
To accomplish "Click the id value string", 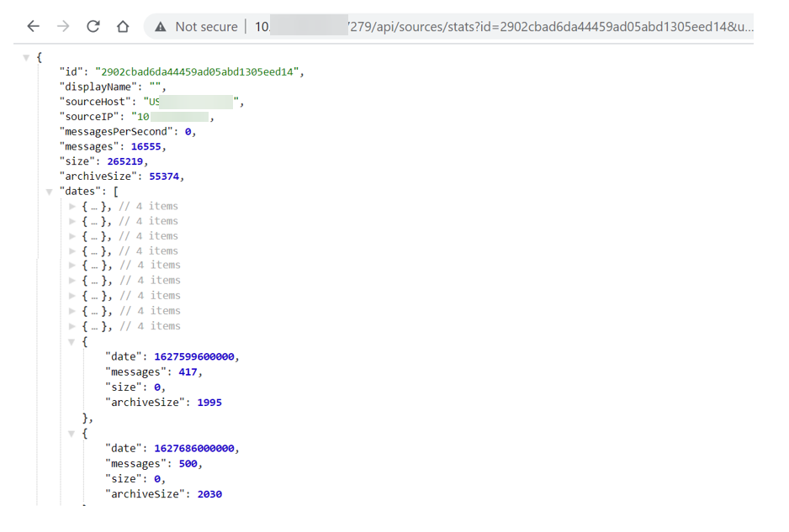I will (x=197, y=72).
